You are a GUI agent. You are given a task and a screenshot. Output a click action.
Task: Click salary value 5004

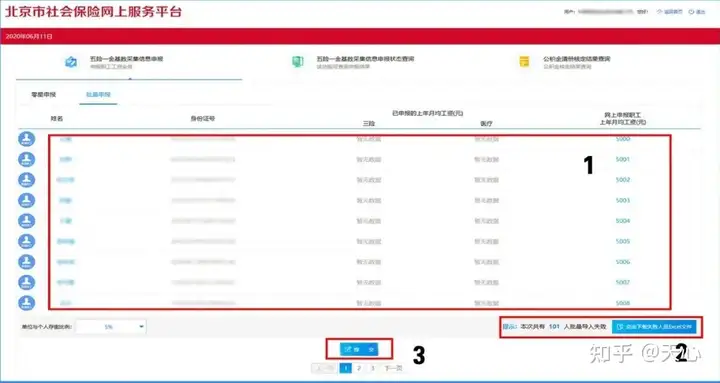pos(623,221)
